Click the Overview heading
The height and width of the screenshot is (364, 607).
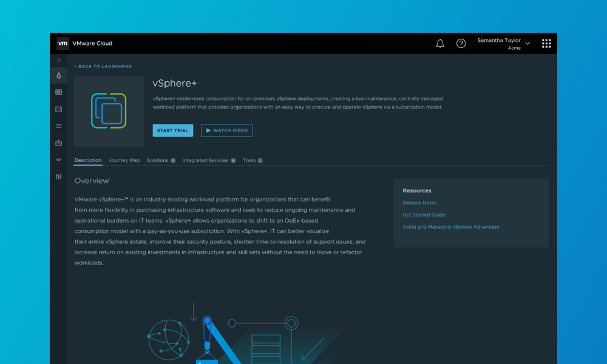tap(92, 181)
